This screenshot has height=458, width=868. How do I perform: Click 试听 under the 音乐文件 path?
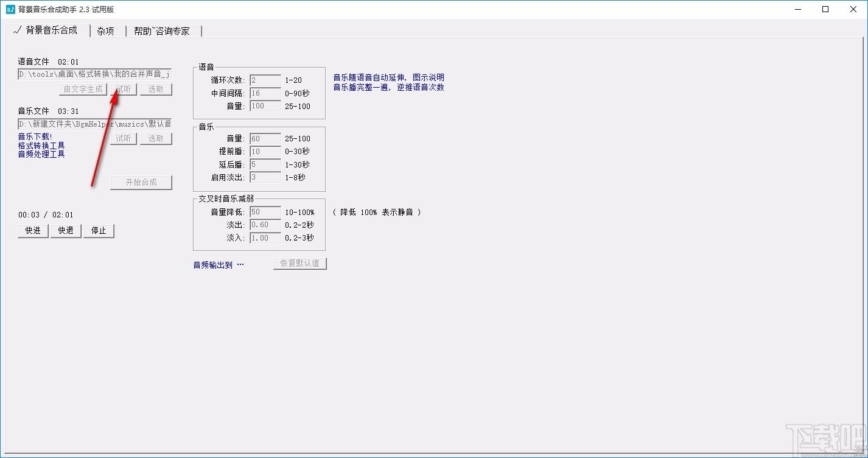(x=124, y=138)
